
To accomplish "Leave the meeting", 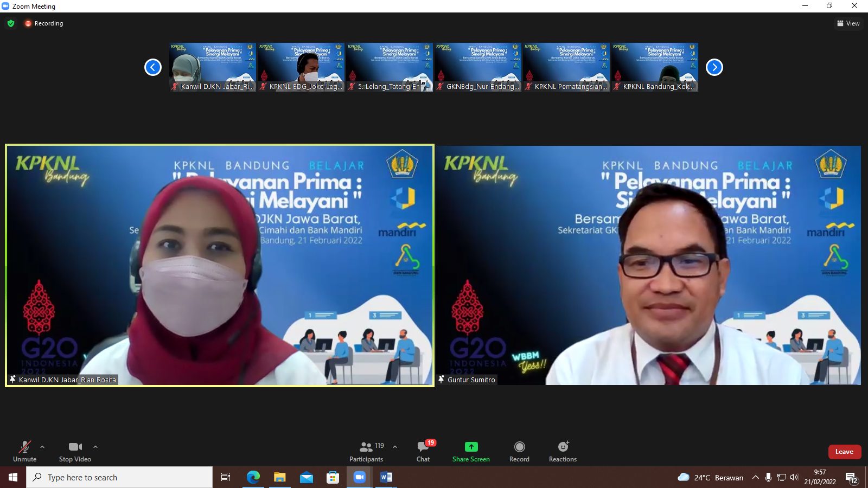I will [844, 452].
